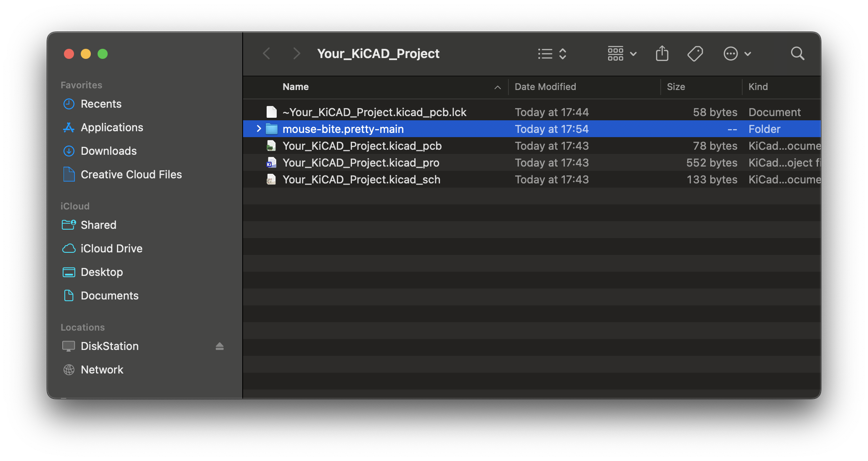
Task: Sort by the Kind column header
Action: click(x=758, y=87)
